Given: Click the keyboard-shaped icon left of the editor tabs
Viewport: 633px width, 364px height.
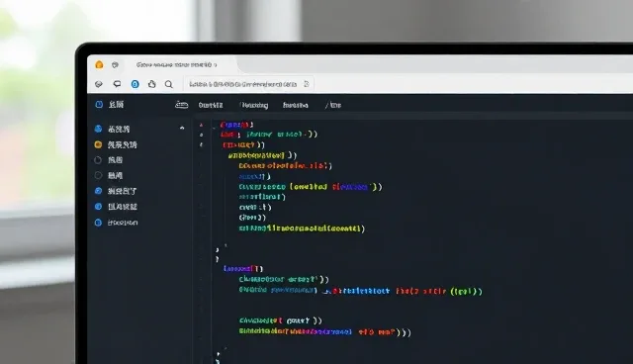Looking at the screenshot, I should [x=182, y=105].
